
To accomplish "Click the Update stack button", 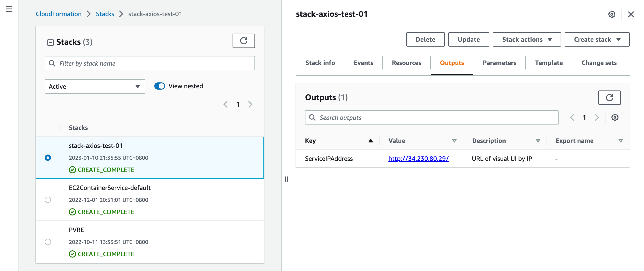I will pos(468,40).
